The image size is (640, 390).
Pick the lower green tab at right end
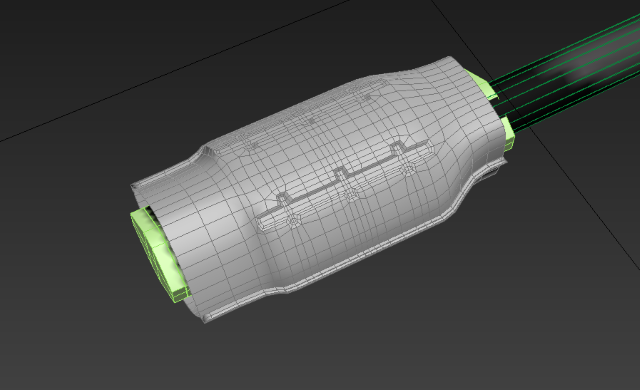508,134
